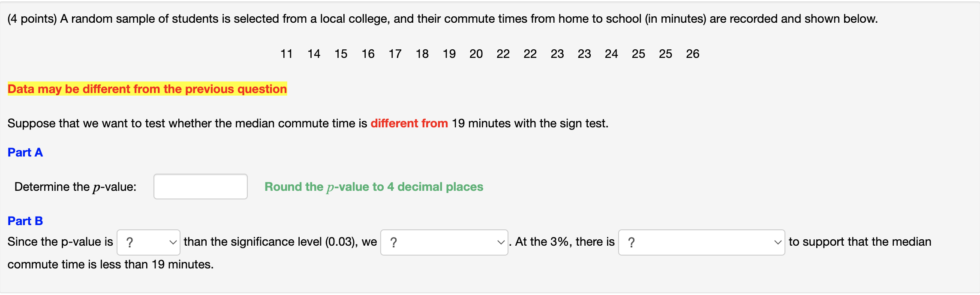Select the data value '11' in the list
This screenshot has width=980, height=295.
(x=287, y=54)
